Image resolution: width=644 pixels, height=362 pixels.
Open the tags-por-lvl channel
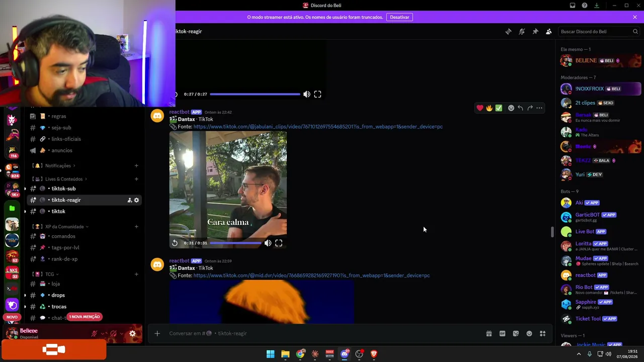85,247
